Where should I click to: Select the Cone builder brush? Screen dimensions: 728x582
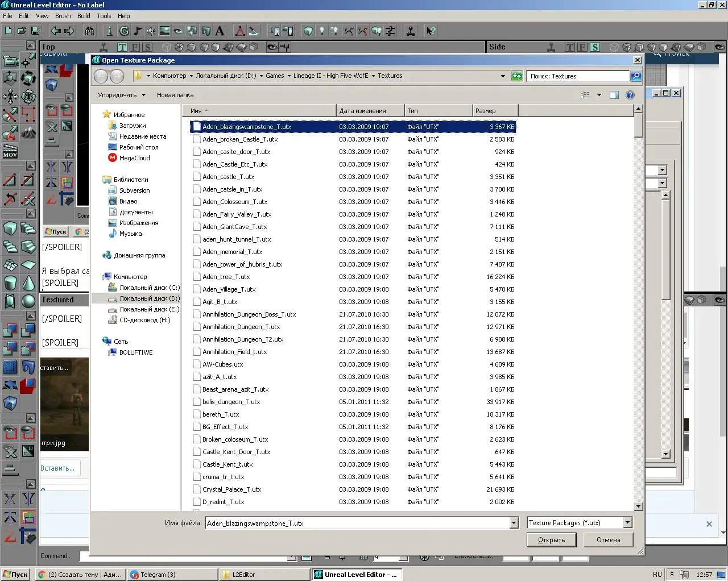[x=28, y=283]
